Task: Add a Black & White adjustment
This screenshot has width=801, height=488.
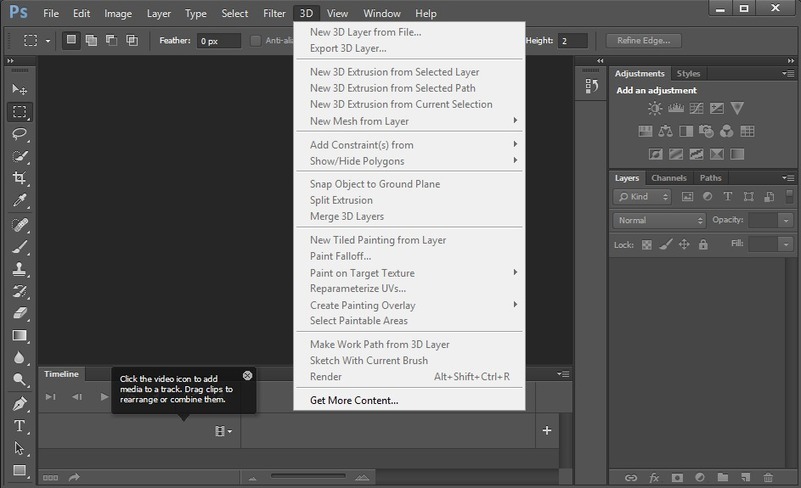Action: (x=686, y=131)
